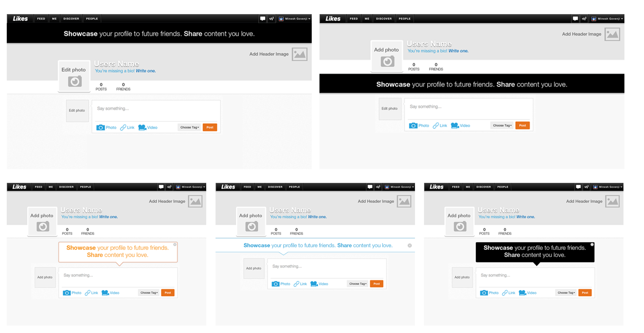Click Photo camera icon below orange tooltip

[67, 293]
